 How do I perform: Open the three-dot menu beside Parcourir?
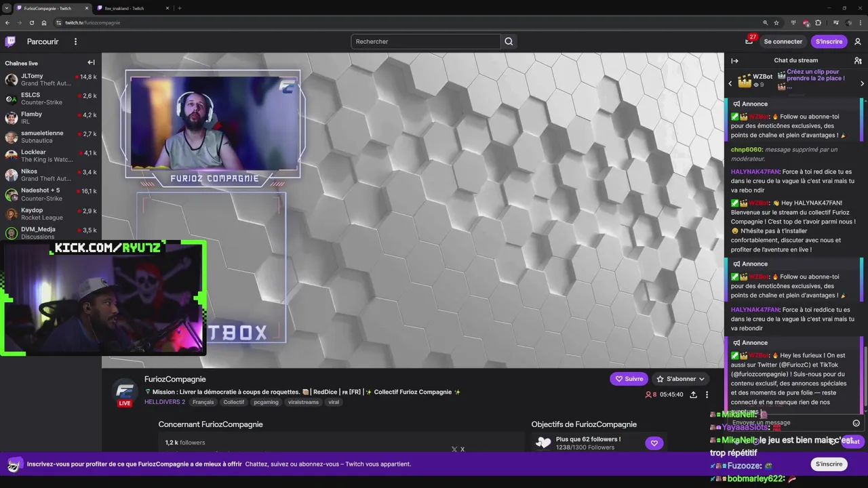tap(75, 41)
